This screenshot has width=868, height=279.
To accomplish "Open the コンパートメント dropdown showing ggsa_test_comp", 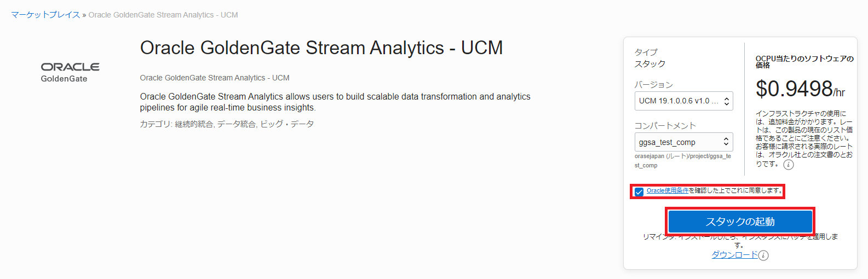I will pyautogui.click(x=683, y=142).
